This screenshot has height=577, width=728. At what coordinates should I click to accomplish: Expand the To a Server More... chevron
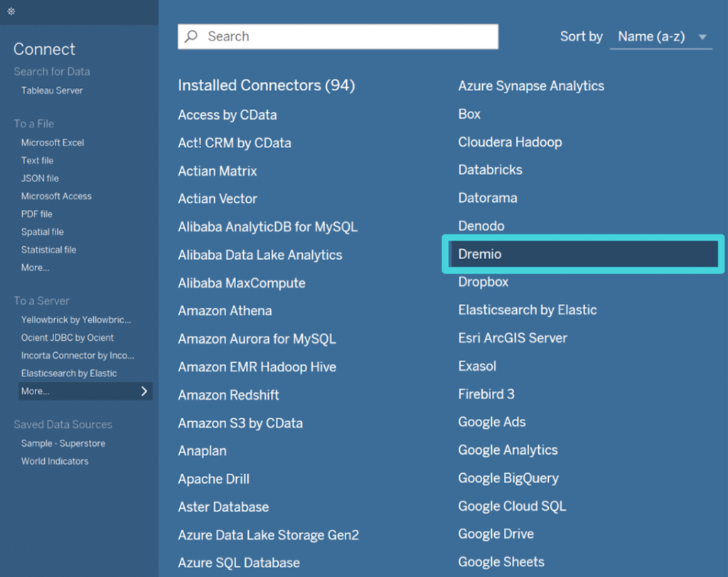[144, 391]
